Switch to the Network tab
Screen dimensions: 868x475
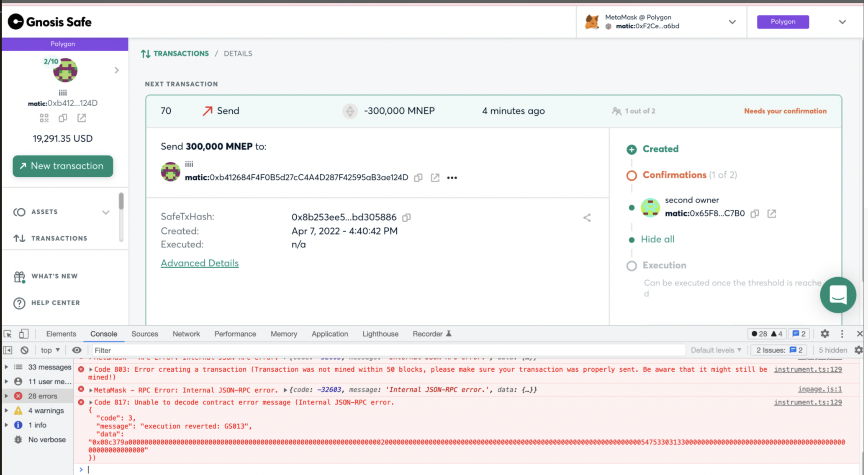click(186, 334)
